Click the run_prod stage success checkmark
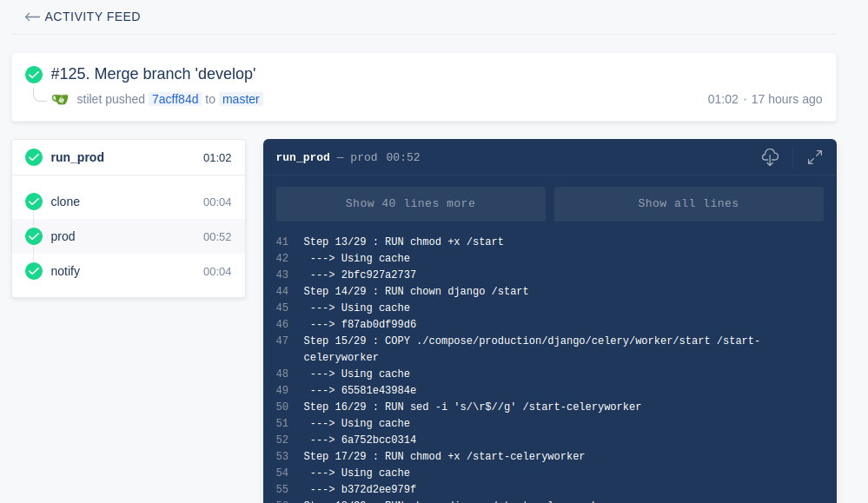868x503 pixels. [34, 157]
